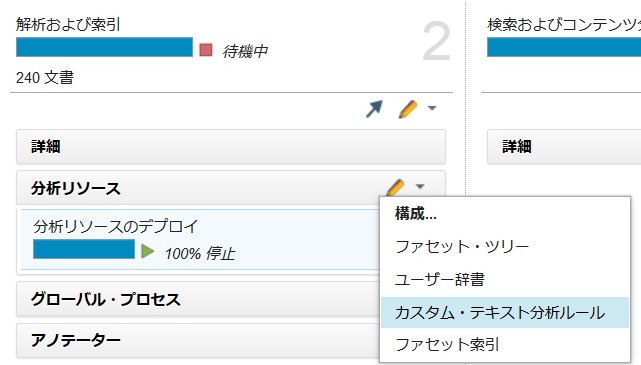Screen dimensions: 641x365
Task: Start 分析リソースのデプロイ with green play icon
Action: coord(147,251)
